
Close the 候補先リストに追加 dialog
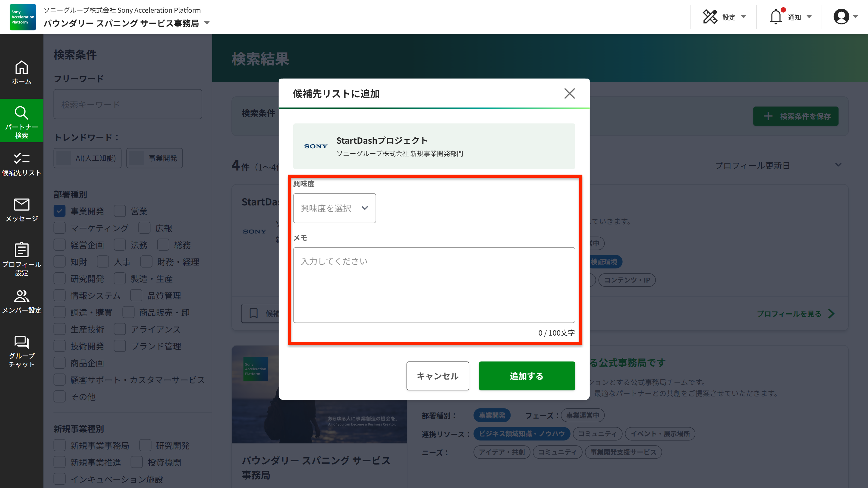point(569,93)
